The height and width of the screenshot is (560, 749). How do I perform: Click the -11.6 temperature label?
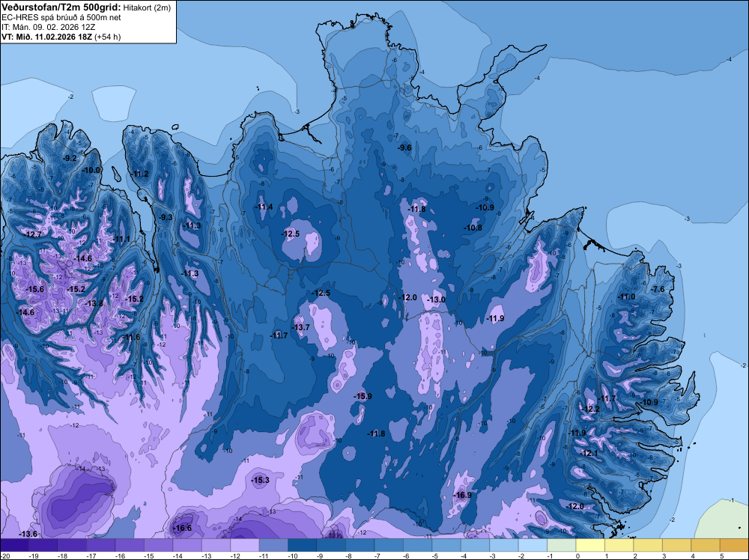(131, 338)
